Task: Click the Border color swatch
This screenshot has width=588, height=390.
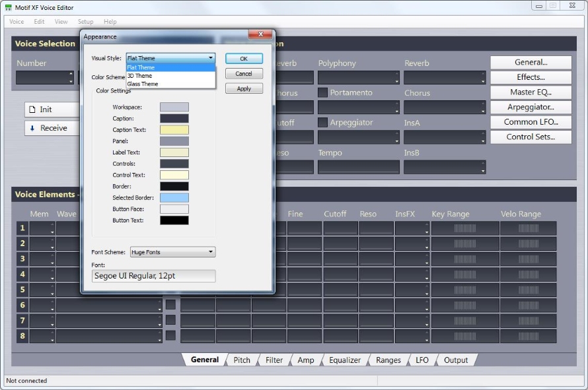Action: (x=174, y=186)
